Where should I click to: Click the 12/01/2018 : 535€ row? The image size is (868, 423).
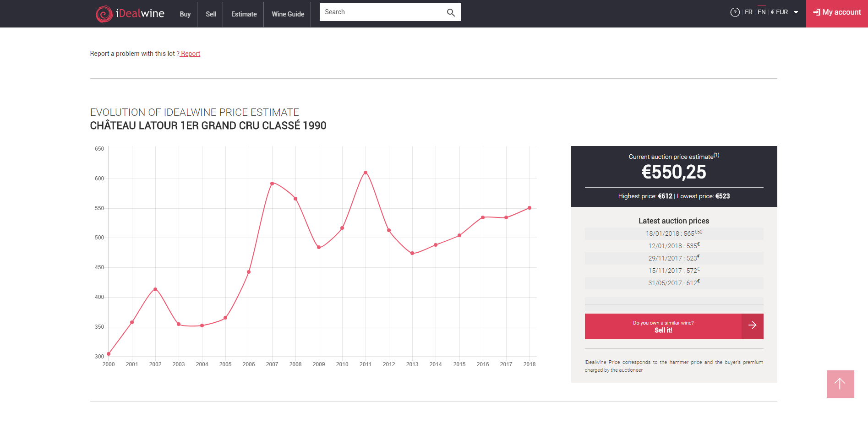(x=674, y=246)
